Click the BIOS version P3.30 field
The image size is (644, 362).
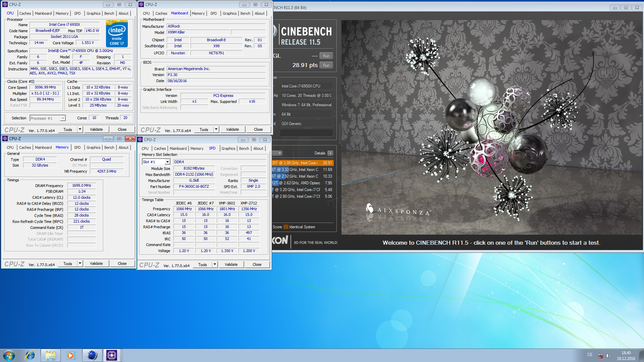coord(216,75)
